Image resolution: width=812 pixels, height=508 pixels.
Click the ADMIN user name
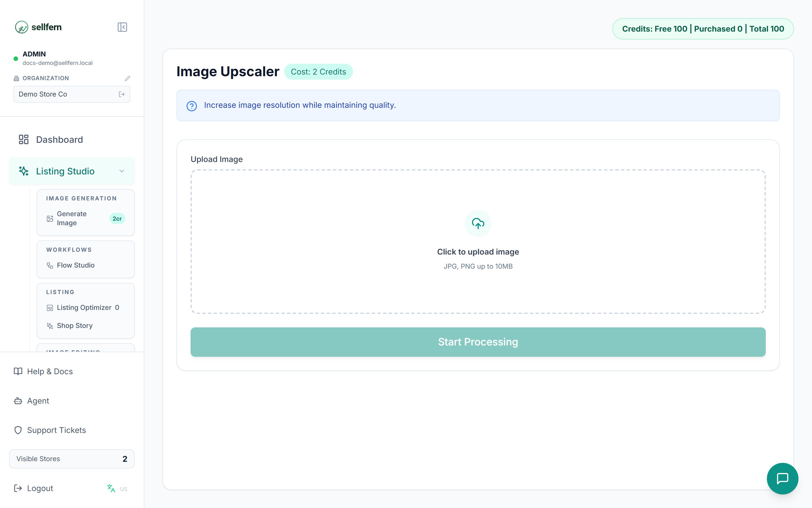(34, 54)
